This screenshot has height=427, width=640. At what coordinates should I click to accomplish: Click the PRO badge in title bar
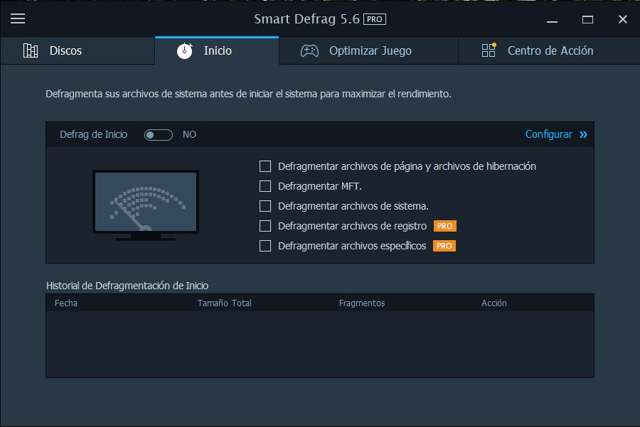tap(374, 19)
